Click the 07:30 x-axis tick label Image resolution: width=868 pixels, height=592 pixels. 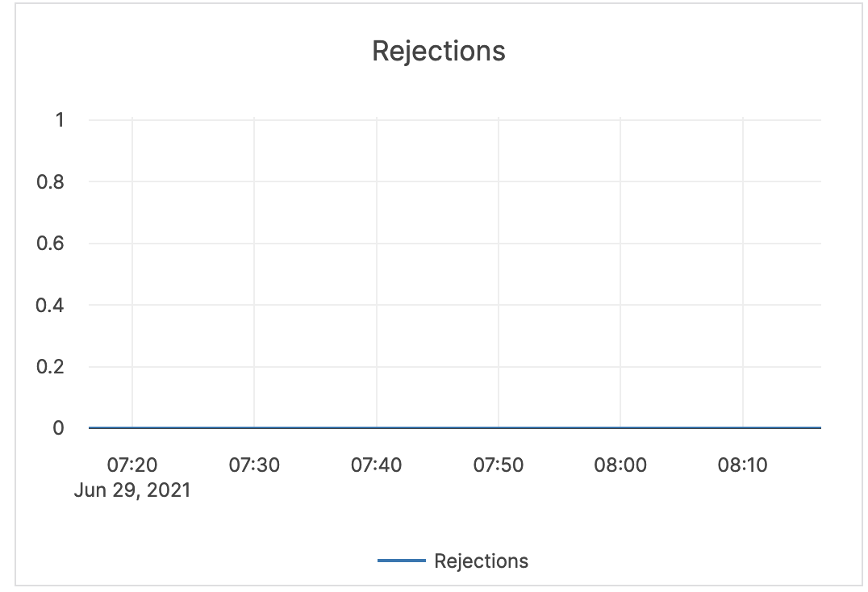(254, 465)
